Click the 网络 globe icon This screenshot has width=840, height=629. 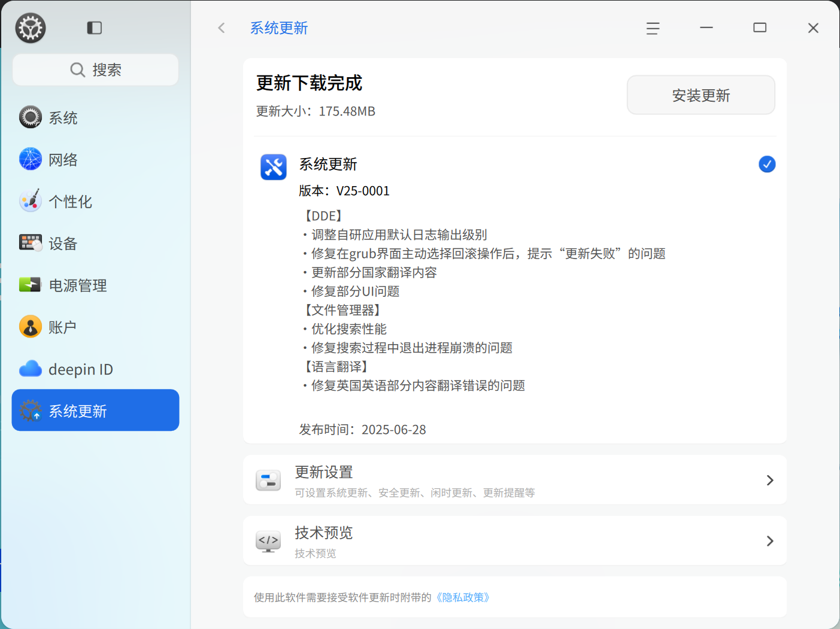tap(31, 159)
